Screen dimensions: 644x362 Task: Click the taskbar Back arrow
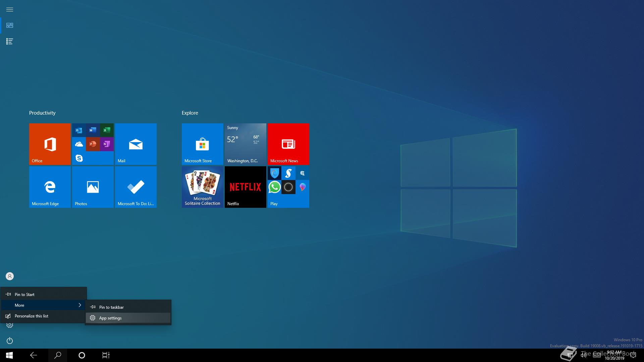click(x=34, y=355)
